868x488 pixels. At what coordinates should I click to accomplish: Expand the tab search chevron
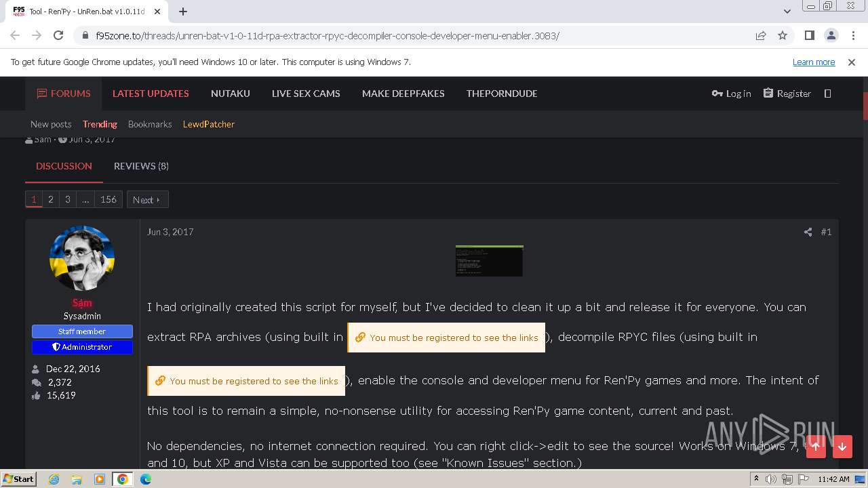point(787,12)
